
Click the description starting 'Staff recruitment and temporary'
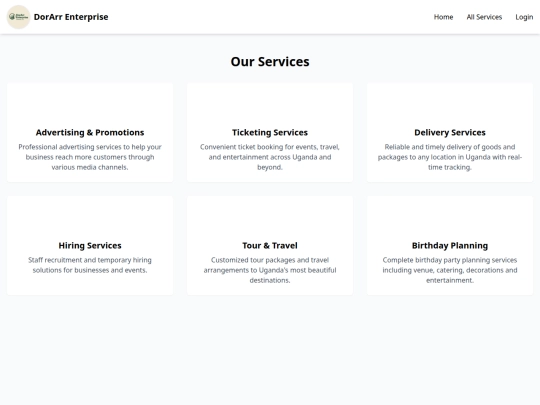pyautogui.click(x=90, y=265)
